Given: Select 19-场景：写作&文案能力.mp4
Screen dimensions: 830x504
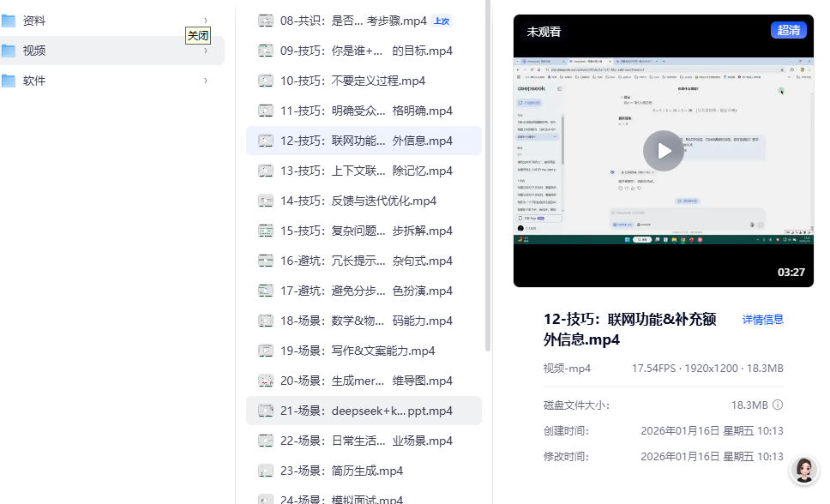Looking at the screenshot, I should pos(358,351).
